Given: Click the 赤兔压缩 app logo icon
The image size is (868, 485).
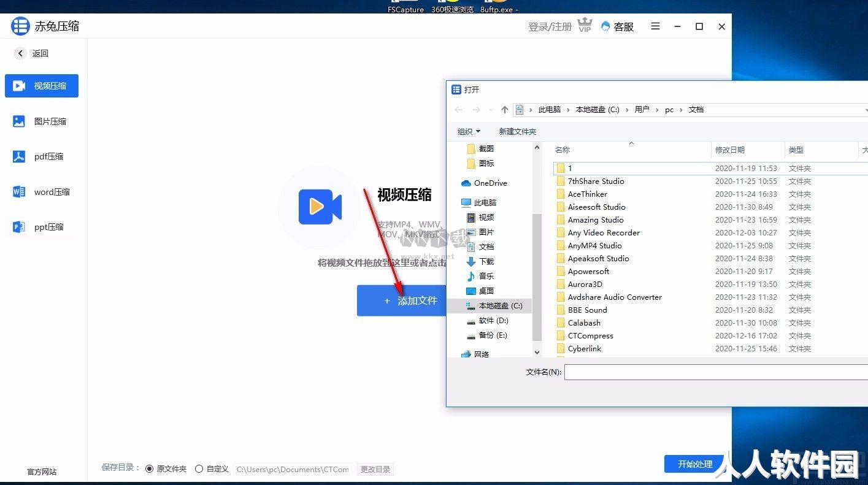Looking at the screenshot, I should coord(20,26).
